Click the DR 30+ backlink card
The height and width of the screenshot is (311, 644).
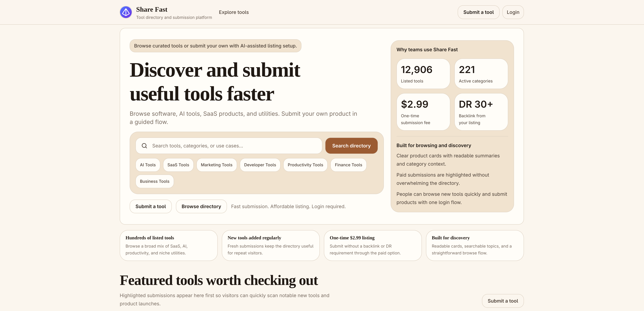pos(481,112)
